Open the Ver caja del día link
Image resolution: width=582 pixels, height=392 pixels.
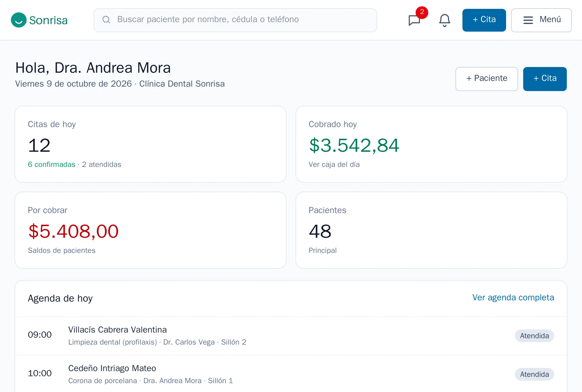tap(334, 164)
